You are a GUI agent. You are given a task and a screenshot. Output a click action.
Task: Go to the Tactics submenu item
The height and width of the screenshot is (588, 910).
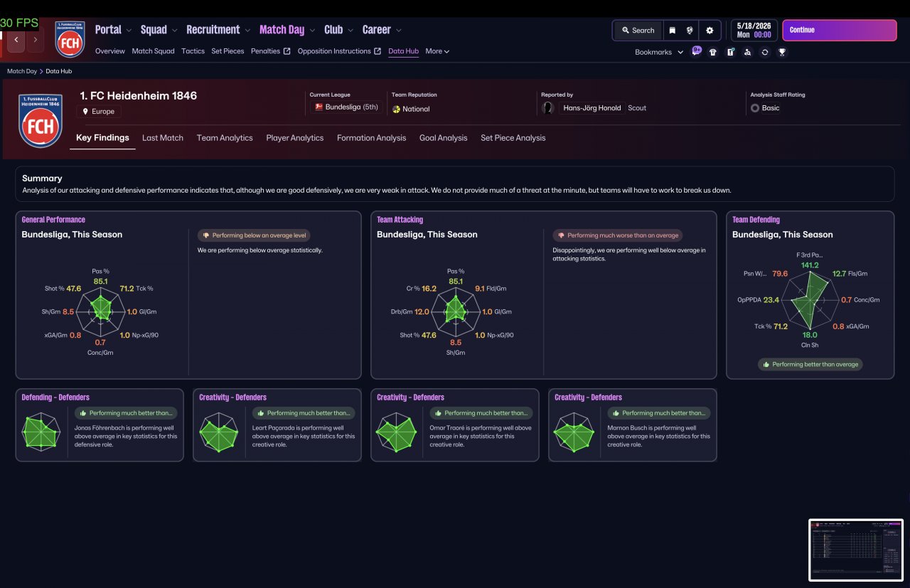pyautogui.click(x=193, y=51)
